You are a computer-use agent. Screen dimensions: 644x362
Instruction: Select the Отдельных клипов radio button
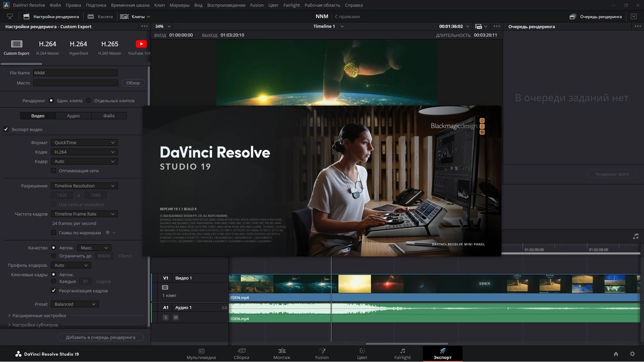click(x=89, y=100)
